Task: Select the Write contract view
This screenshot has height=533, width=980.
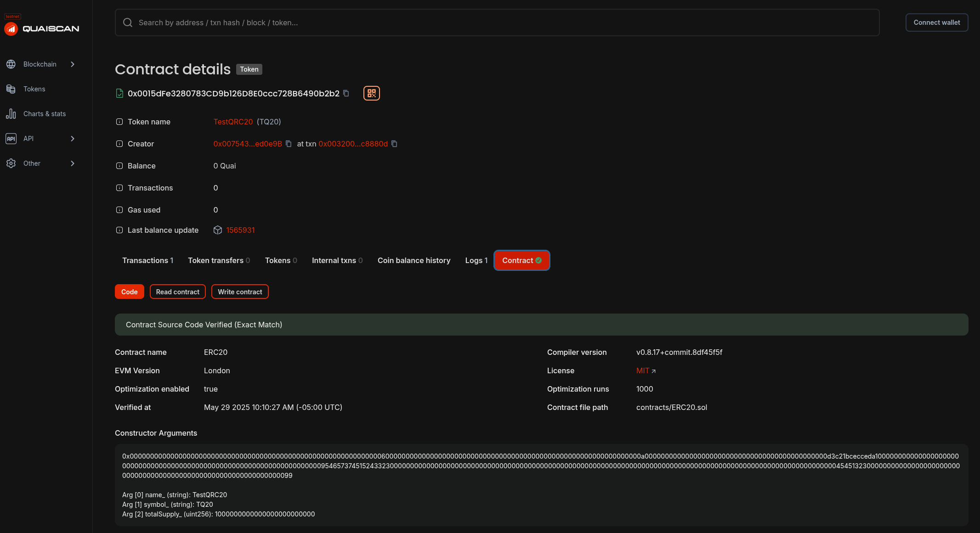Action: 240,292
